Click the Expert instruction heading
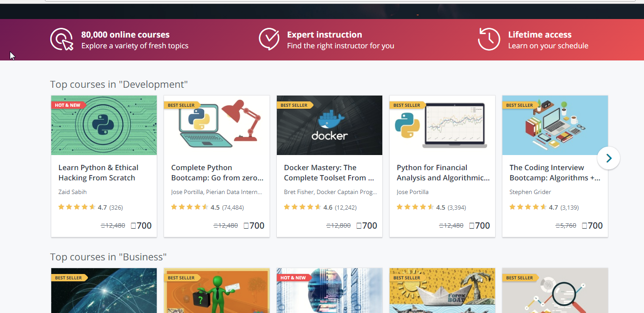Image resolution: width=644 pixels, height=313 pixels. click(x=325, y=35)
